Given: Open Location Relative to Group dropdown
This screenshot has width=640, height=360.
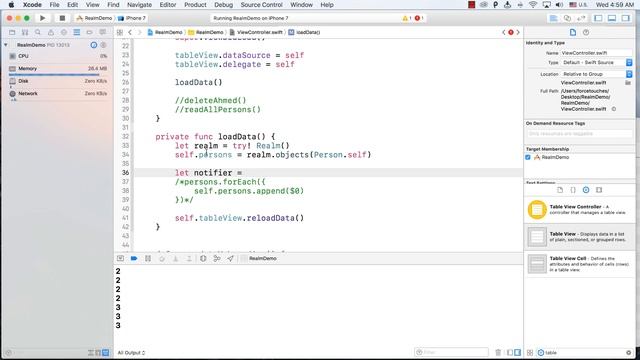Looking at the screenshot, I should tap(597, 74).
